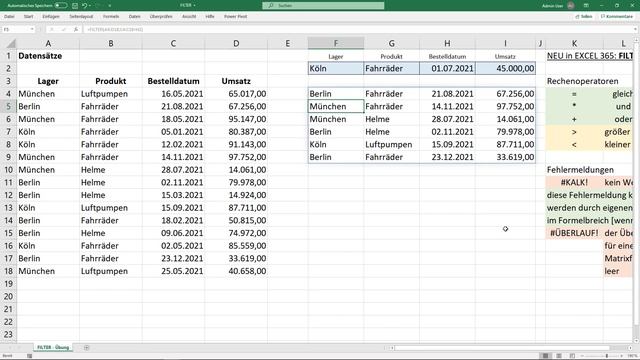Switch to Page Layout view icon
Screen dimensions: 640x360
559,356
